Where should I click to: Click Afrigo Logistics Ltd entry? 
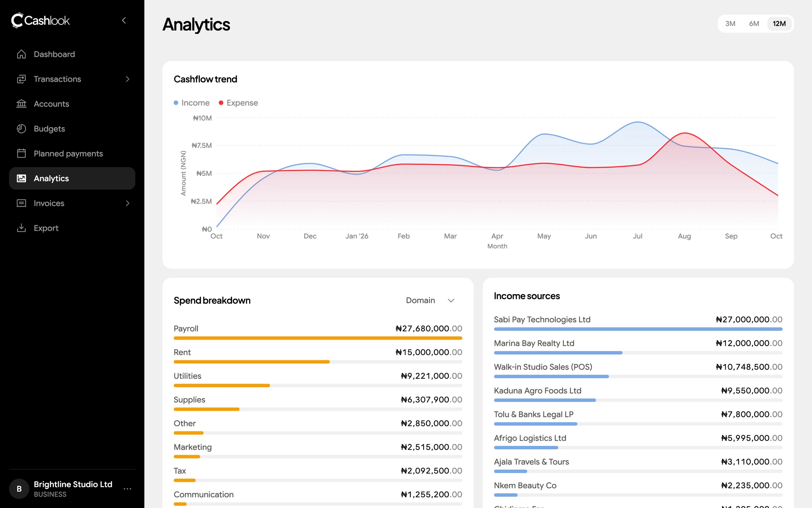coord(638,442)
